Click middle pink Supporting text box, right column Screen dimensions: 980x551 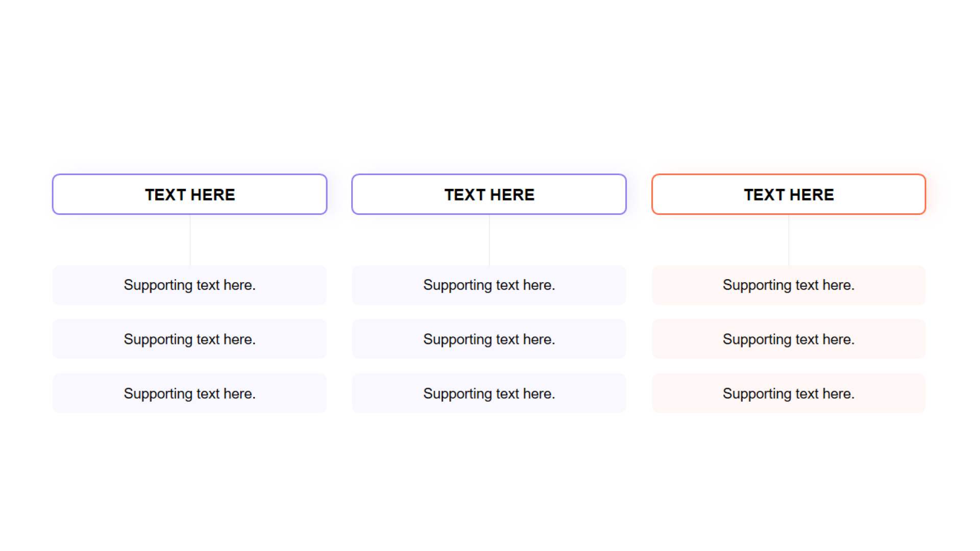(789, 339)
